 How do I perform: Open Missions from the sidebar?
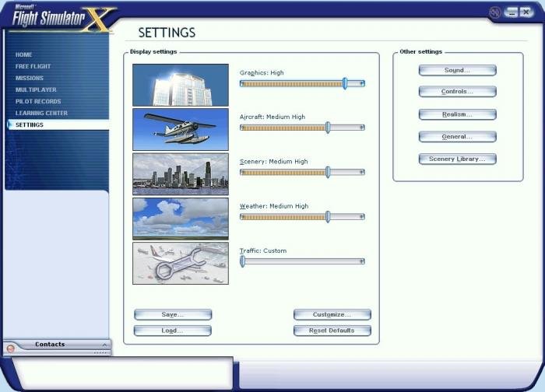coord(30,78)
